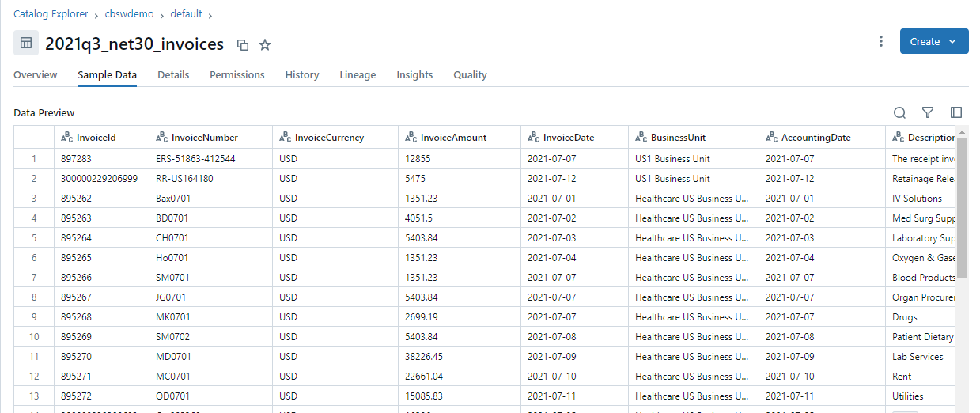Open the filter icon for Data Preview
Screen dimensions: 980x413
[928, 113]
